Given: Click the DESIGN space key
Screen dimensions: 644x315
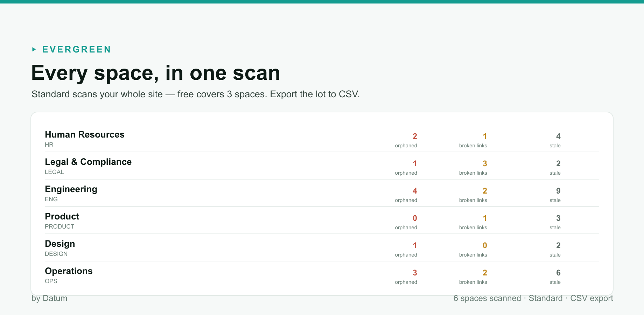Looking at the screenshot, I should pyautogui.click(x=56, y=254).
